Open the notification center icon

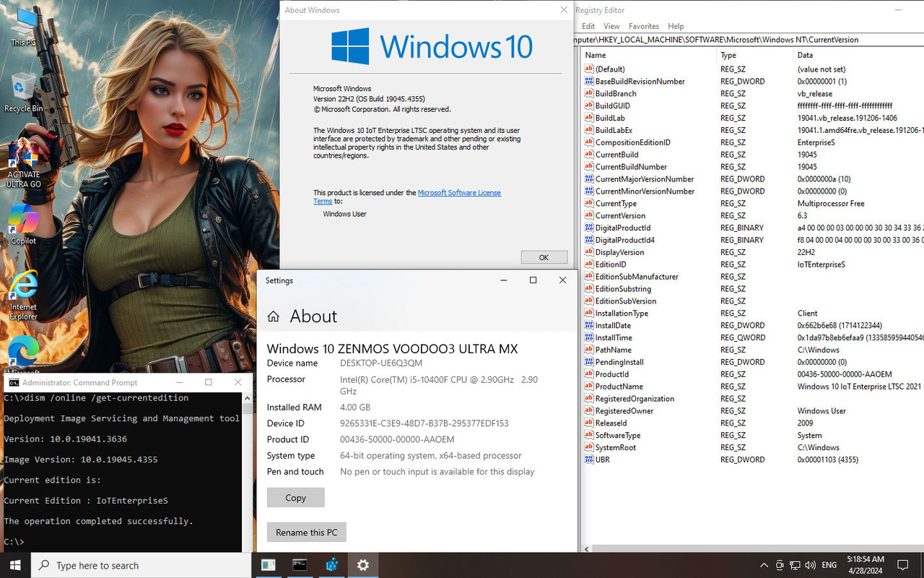tap(902, 565)
